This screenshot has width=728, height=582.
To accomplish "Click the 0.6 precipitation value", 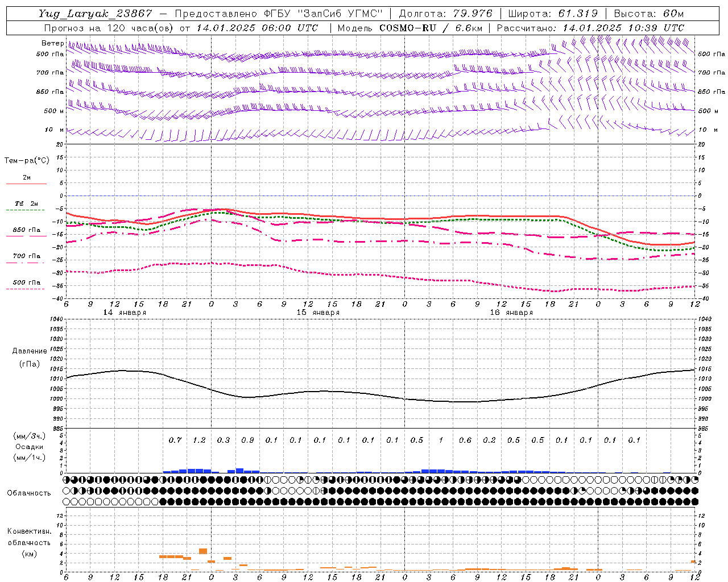I will tap(465, 440).
